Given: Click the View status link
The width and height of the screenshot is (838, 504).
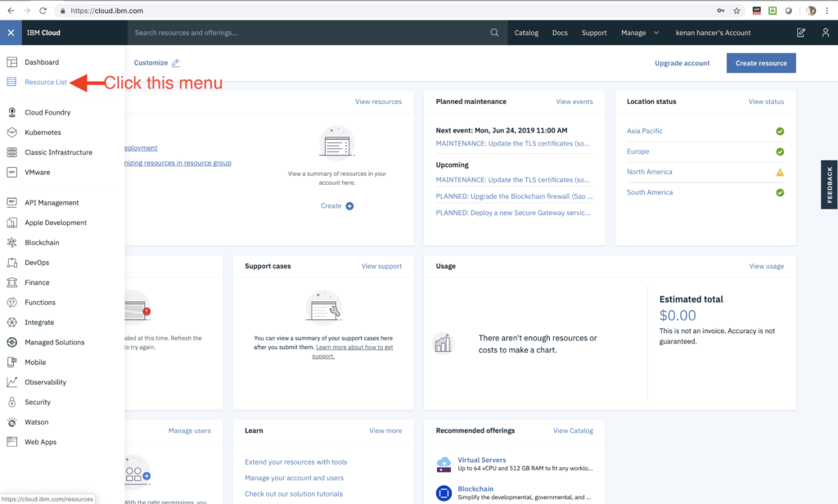Looking at the screenshot, I should (766, 101).
